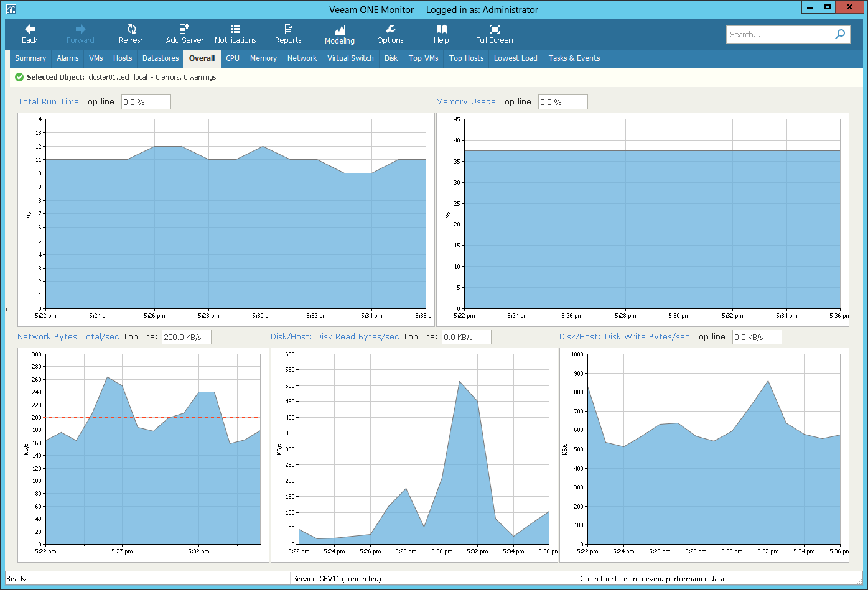Open the Hosts tab
Viewport: 868px width, 590px height.
(x=123, y=58)
